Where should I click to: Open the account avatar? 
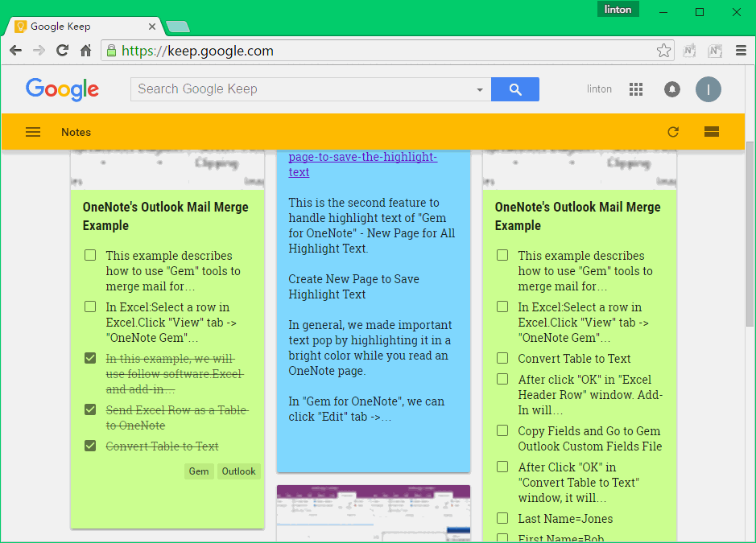(708, 89)
